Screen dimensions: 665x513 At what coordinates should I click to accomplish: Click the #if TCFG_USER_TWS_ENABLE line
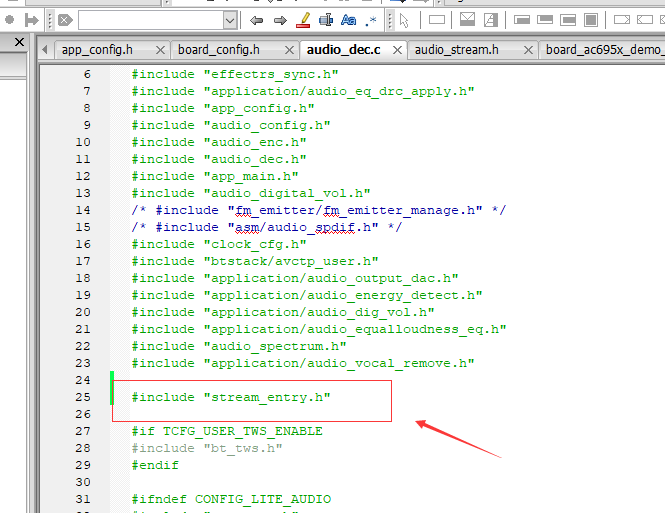pos(227,431)
